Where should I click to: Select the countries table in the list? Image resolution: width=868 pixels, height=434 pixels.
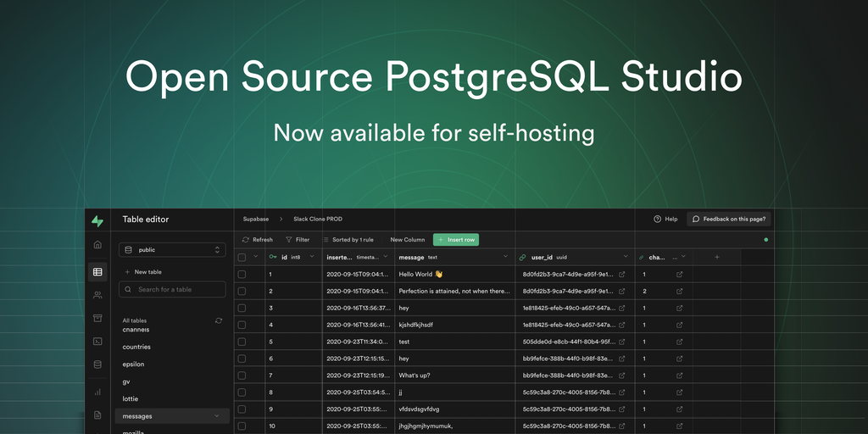point(136,347)
